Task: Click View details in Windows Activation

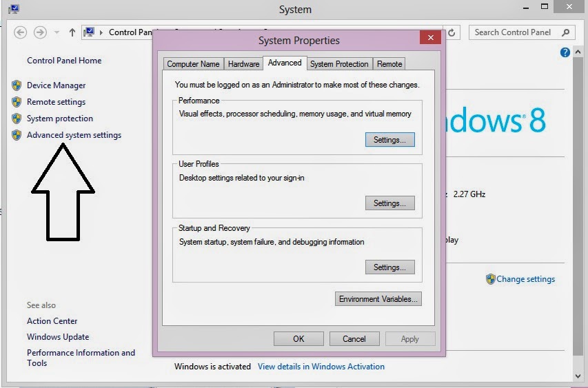Action: pos(321,366)
